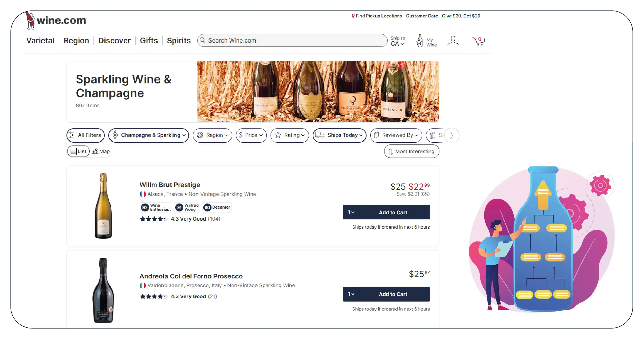
Task: Open Willm Brut Prestige product link
Action: point(170,185)
